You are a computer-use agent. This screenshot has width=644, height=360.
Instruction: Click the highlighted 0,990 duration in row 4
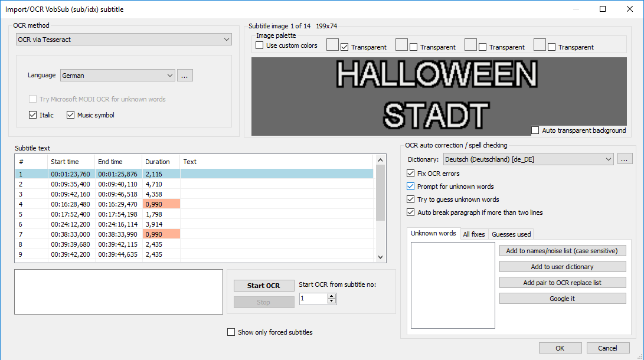tap(161, 204)
